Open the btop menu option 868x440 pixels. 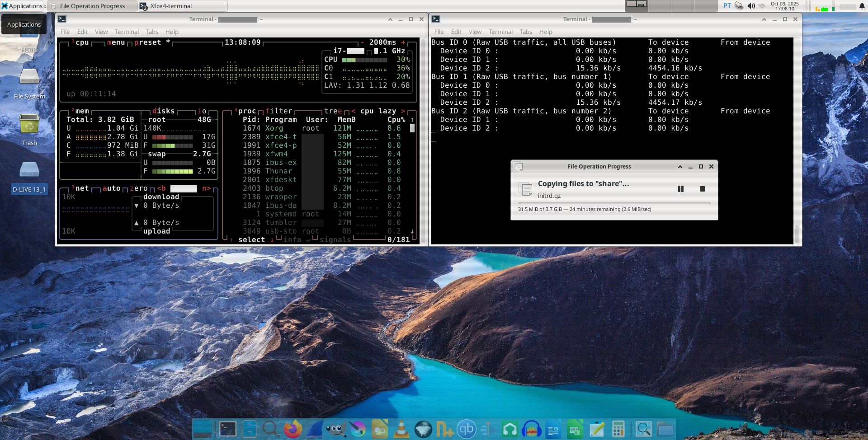(x=116, y=42)
